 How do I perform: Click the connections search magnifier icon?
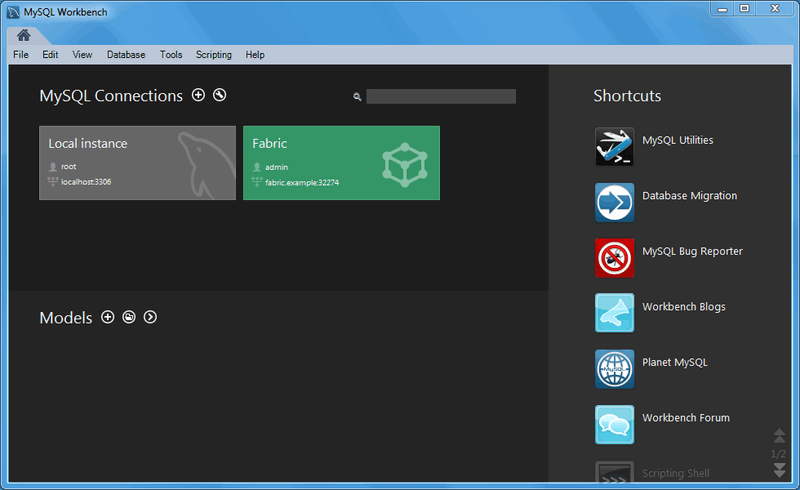coord(357,96)
